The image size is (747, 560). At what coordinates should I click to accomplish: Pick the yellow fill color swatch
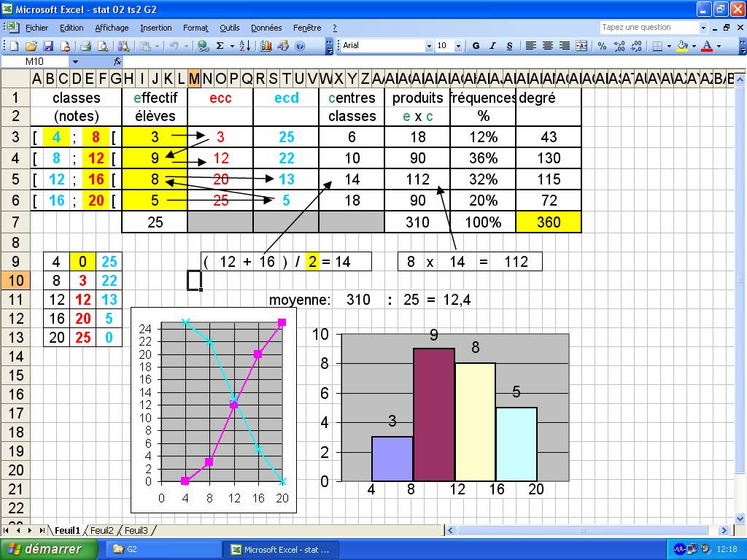click(x=682, y=46)
